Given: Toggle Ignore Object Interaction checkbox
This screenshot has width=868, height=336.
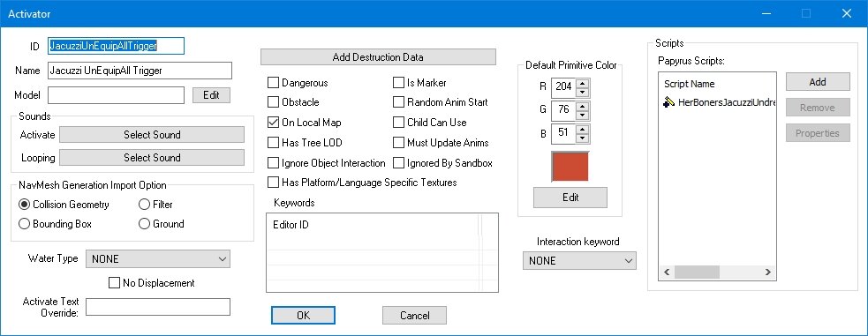Looking at the screenshot, I should (273, 163).
